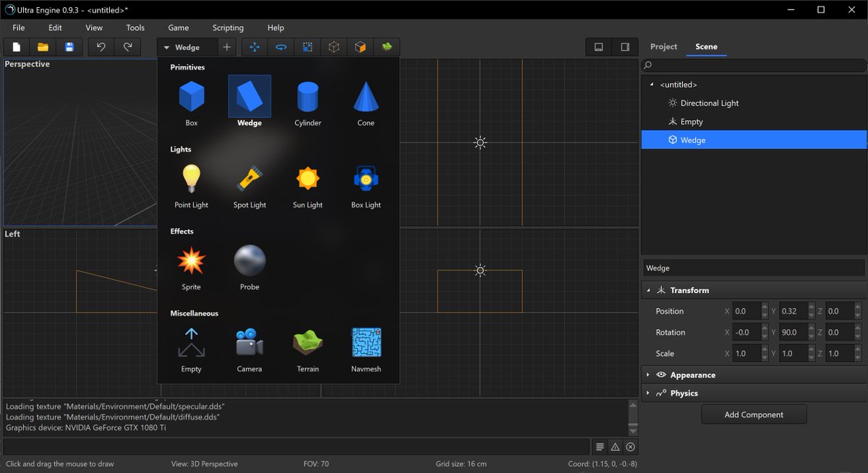Expand the Appearance section
The width and height of the screenshot is (868, 473).
click(649, 375)
